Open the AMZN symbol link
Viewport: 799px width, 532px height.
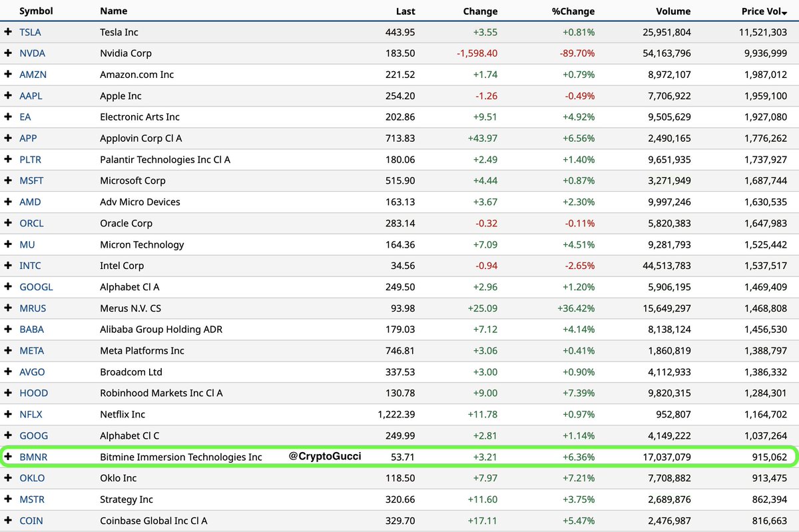tap(33, 75)
